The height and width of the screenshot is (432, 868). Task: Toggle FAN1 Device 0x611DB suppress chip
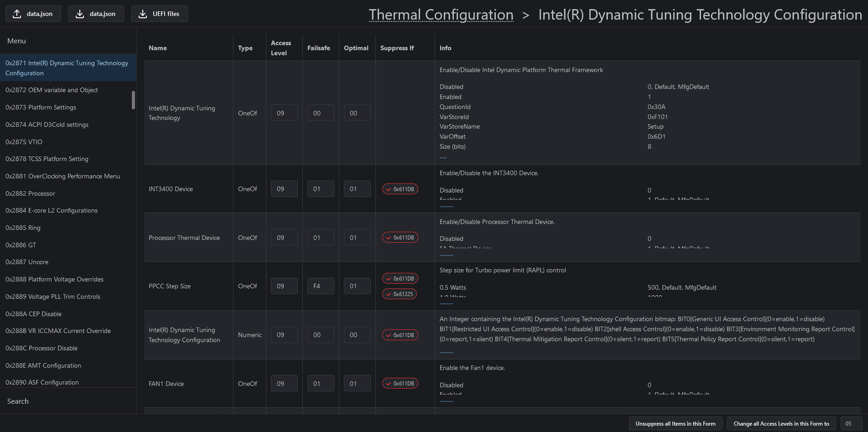coord(400,384)
